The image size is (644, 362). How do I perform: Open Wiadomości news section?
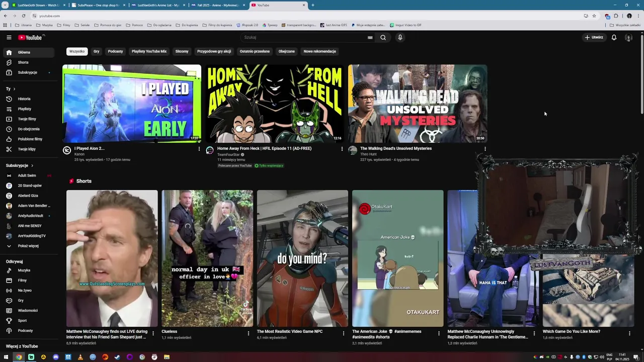click(x=28, y=311)
